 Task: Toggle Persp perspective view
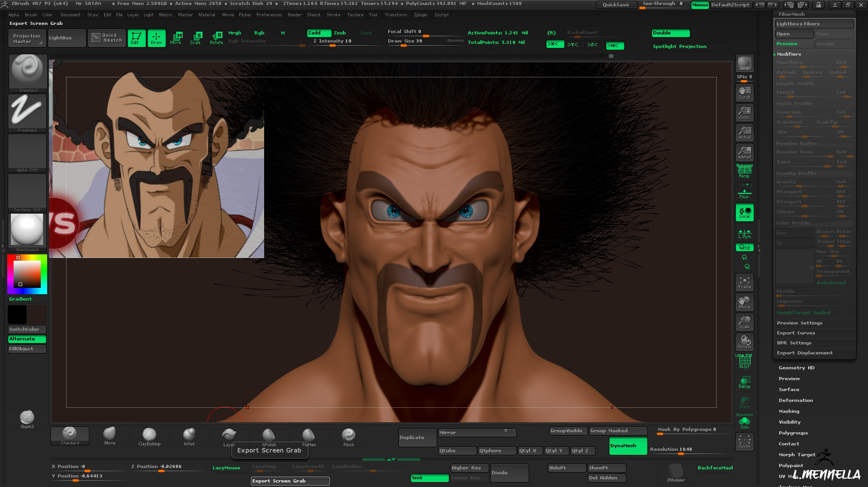(744, 172)
